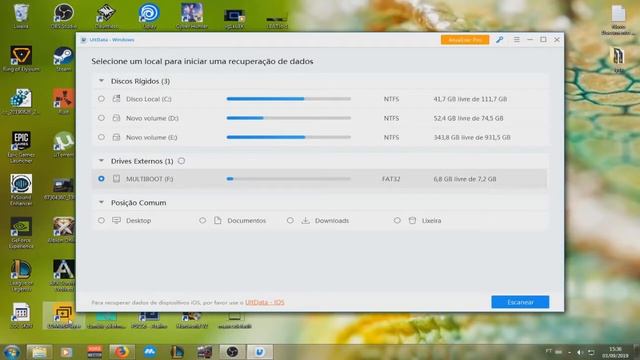
Task: Start the scan with the Escanear button
Action: pos(520,302)
